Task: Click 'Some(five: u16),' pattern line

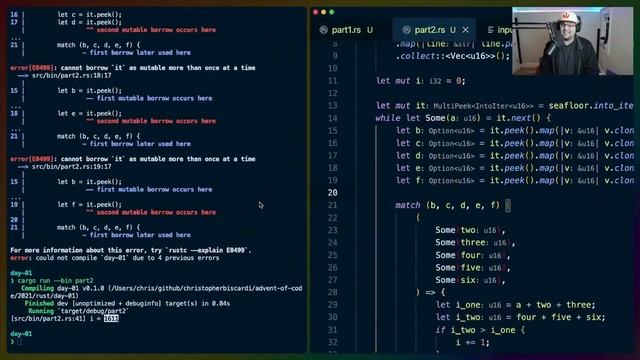Action: click(473, 268)
